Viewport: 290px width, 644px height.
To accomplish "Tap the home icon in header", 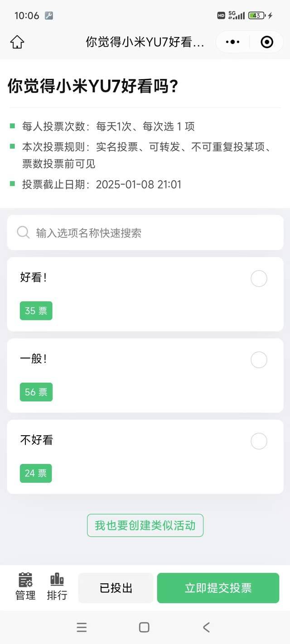I will 17,42.
